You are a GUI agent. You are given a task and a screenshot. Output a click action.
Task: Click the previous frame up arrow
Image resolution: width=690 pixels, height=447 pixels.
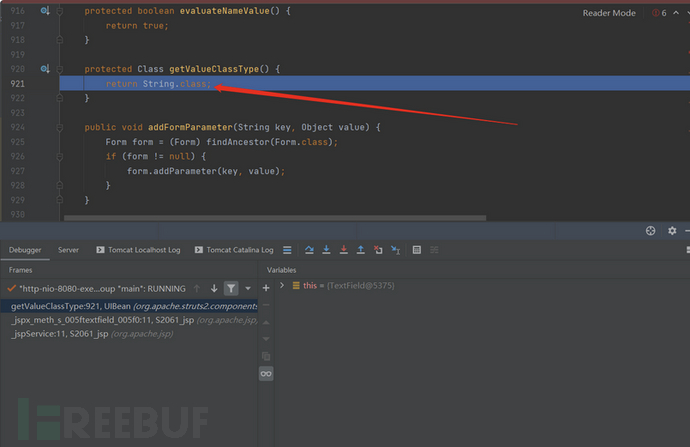pyautogui.click(x=197, y=289)
